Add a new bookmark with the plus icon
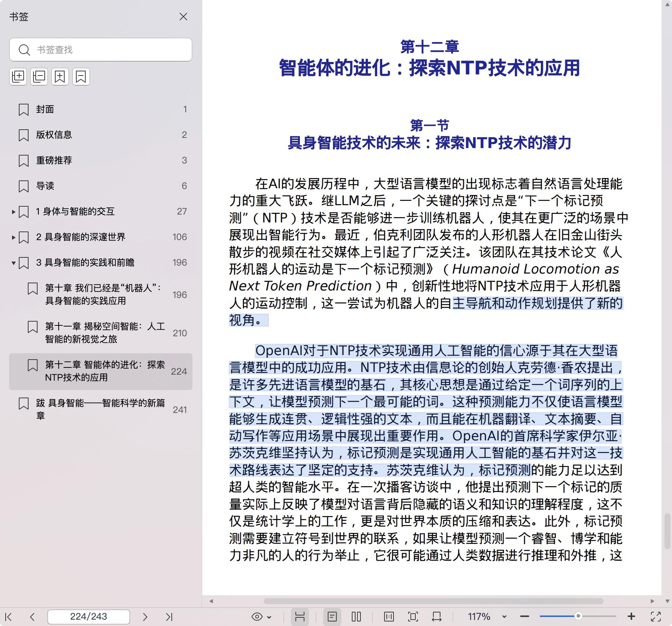Screen dimensions: 672x626 (60, 77)
